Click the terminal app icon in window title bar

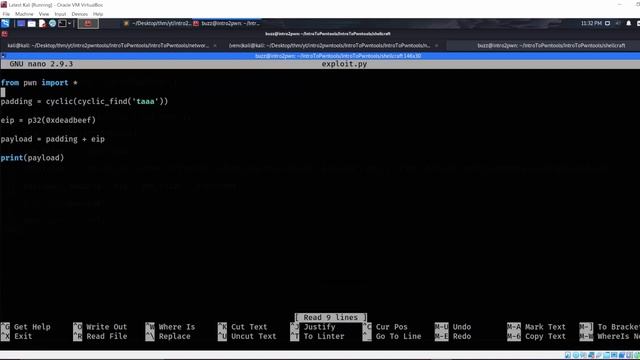point(4,34)
